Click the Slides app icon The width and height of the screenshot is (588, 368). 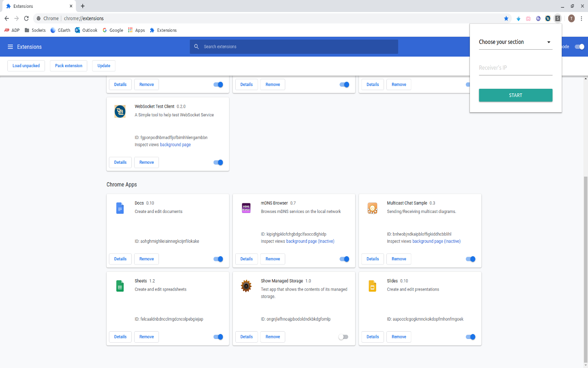point(372,286)
